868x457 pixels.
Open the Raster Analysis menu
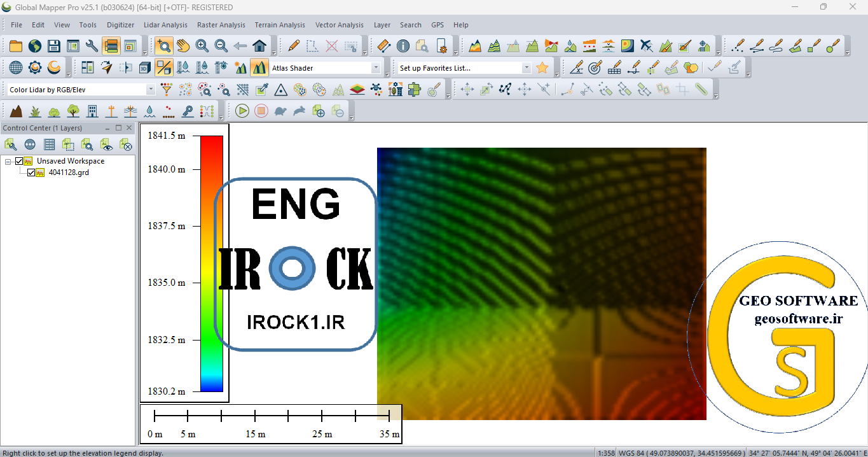(221, 25)
